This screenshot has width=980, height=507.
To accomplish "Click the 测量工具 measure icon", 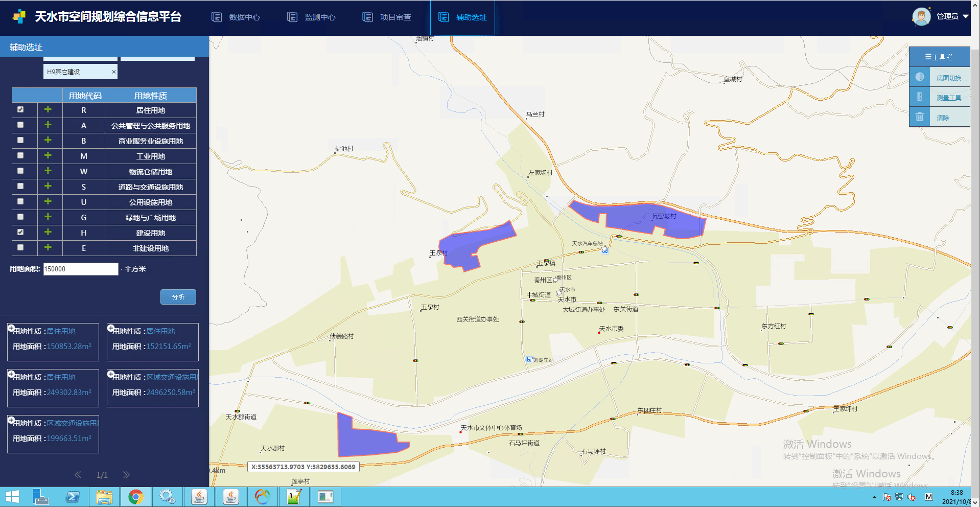I will [920, 97].
